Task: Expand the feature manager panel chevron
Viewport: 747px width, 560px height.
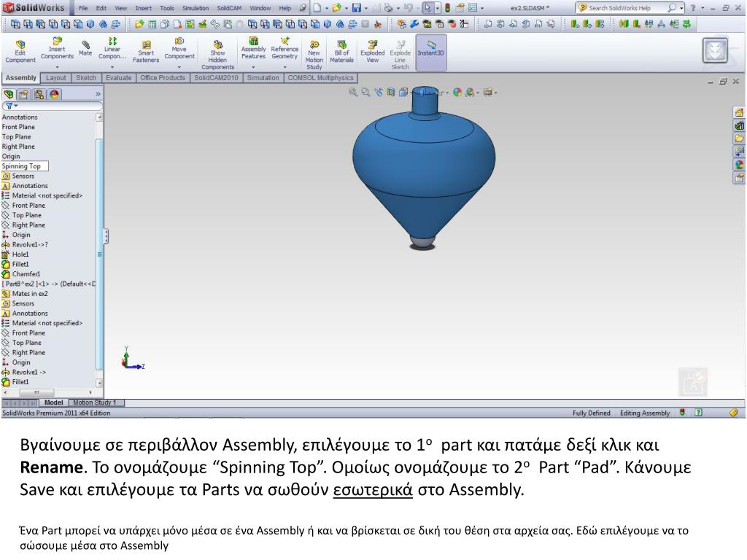Action: pyautogui.click(x=98, y=94)
